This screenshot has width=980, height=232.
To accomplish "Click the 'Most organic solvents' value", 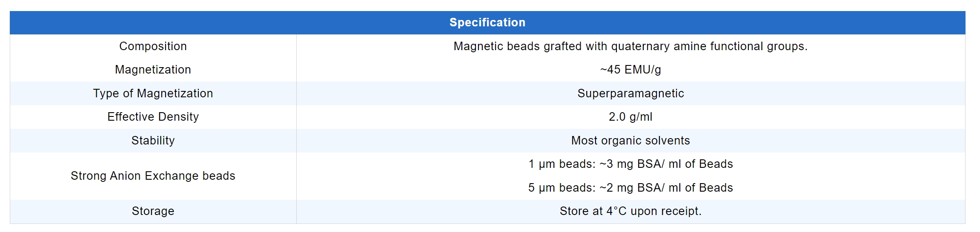I will click(x=630, y=141).
